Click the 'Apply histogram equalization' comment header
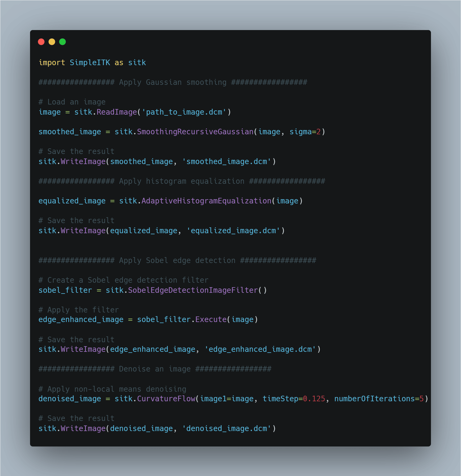Screen dimensions: 461x476 pos(182,181)
